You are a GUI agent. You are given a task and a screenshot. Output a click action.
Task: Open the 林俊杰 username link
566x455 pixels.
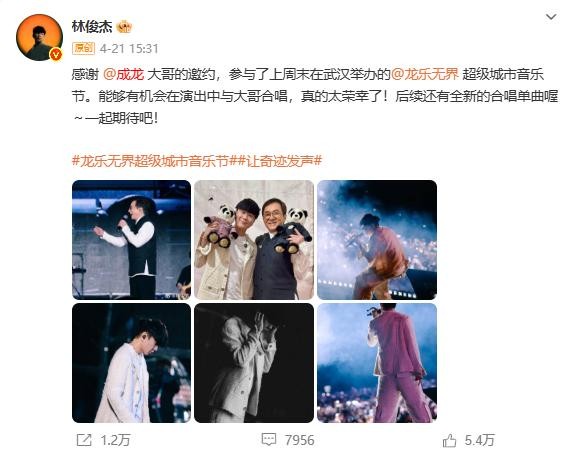pos(92,27)
